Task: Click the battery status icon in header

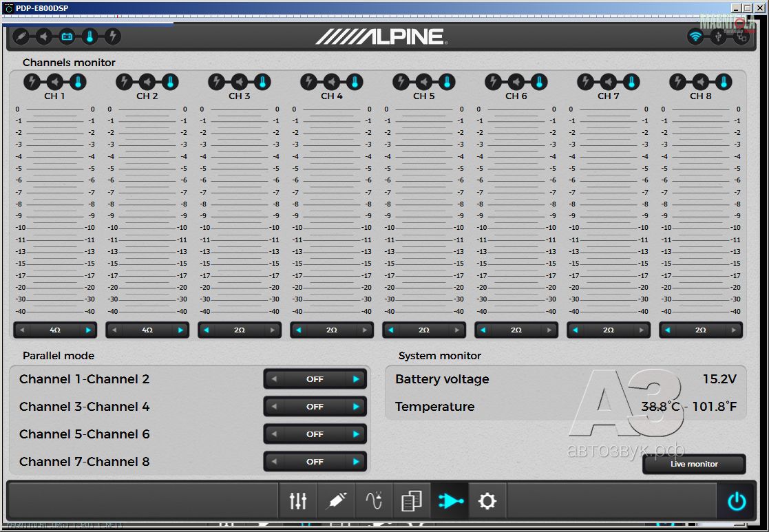Action: (x=67, y=36)
